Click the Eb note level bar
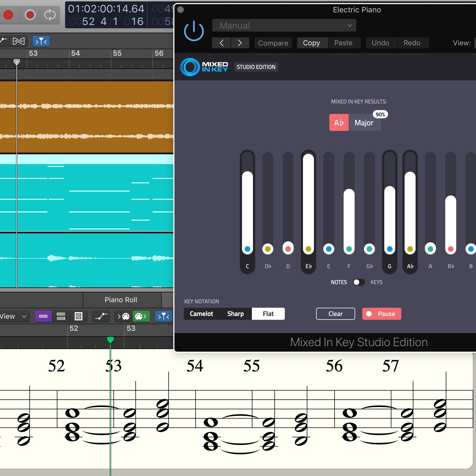476x476 pixels. pos(308,203)
